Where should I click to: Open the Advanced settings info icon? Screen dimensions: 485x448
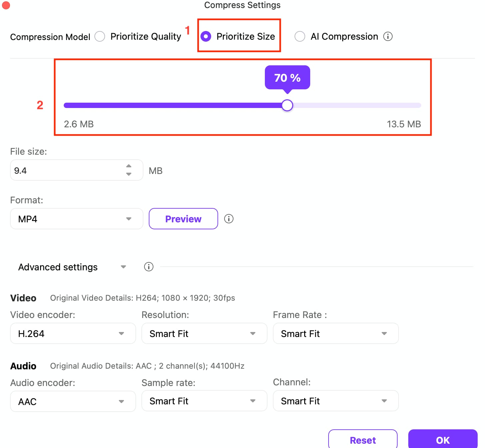click(x=148, y=267)
